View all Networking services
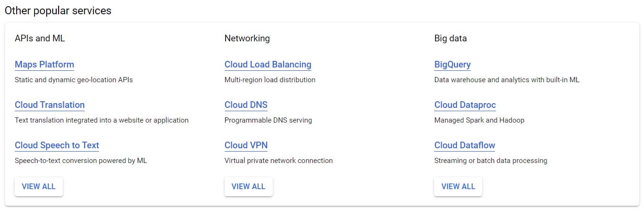644x211 pixels. click(x=248, y=186)
